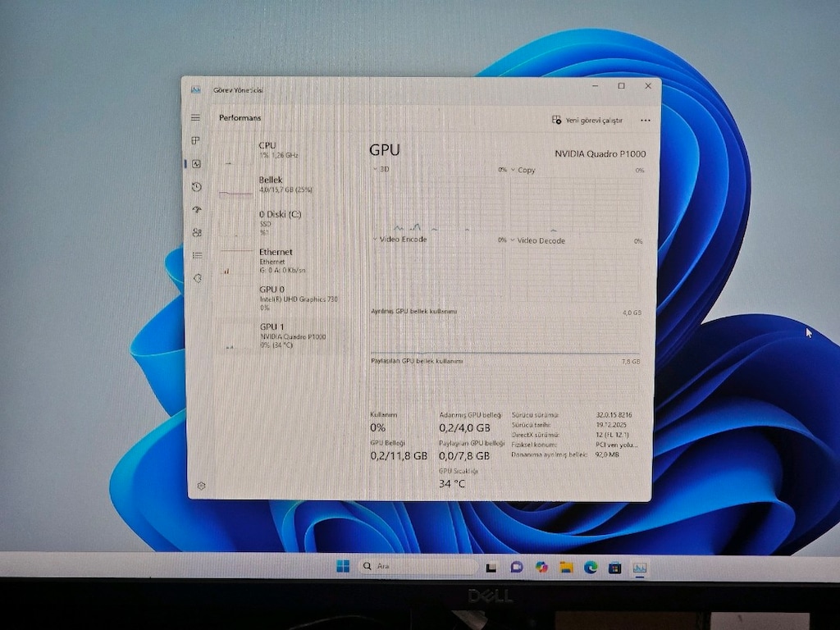The width and height of the screenshot is (840, 630).
Task: Open Task Manager settings gear icon
Action: 202,486
